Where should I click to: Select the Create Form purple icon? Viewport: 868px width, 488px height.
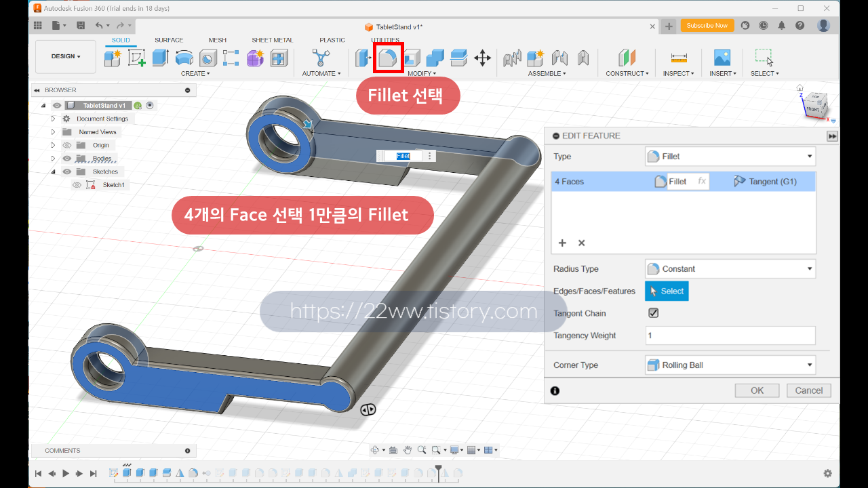click(255, 58)
